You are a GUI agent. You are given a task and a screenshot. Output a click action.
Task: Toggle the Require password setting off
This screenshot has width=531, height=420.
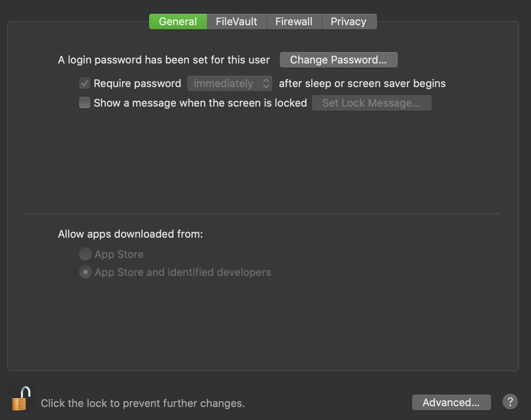coord(84,83)
